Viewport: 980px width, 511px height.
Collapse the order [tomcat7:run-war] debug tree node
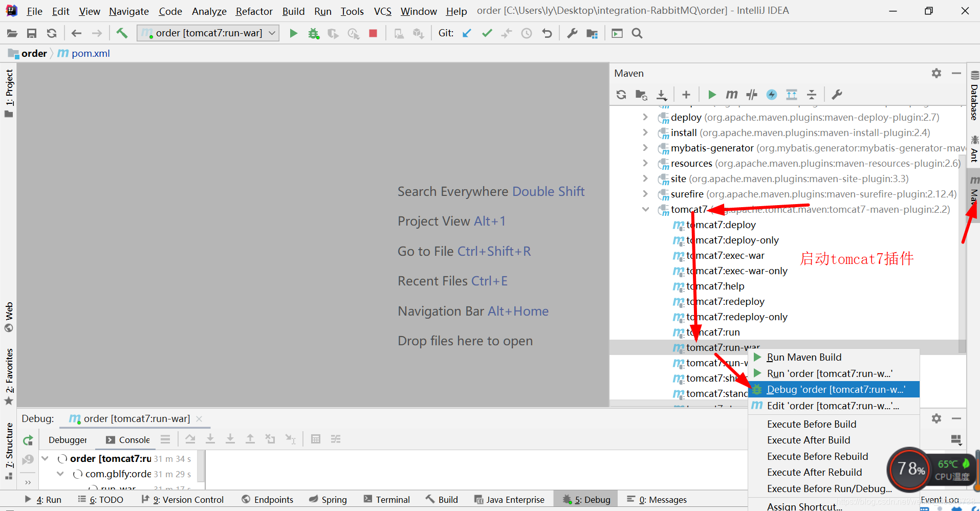tap(45, 458)
